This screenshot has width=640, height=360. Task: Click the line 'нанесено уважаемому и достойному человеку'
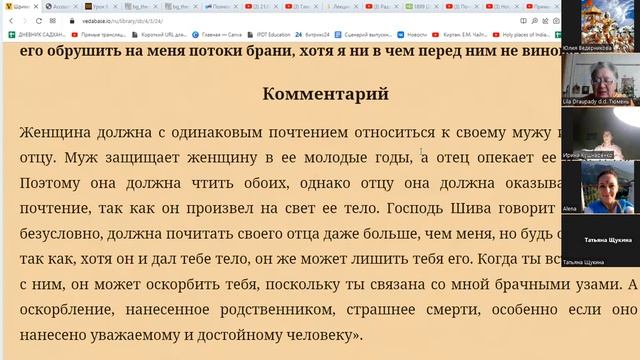[x=190, y=335]
